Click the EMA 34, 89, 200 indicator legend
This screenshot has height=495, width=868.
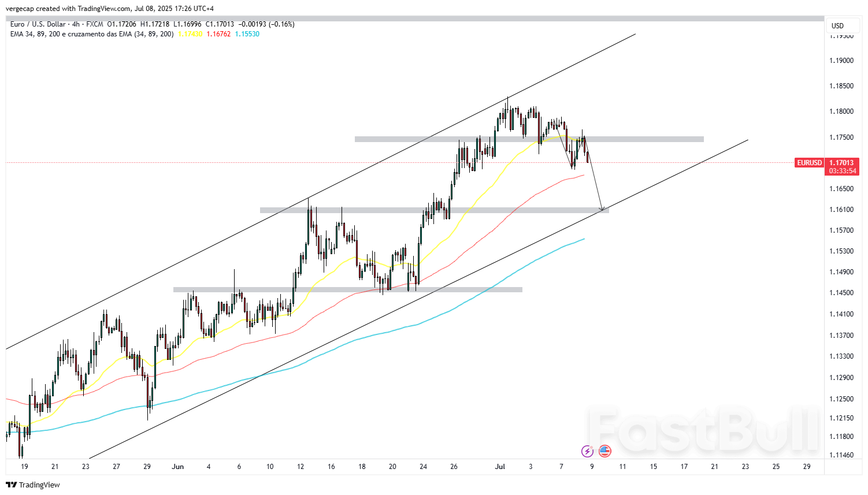pyautogui.click(x=92, y=34)
